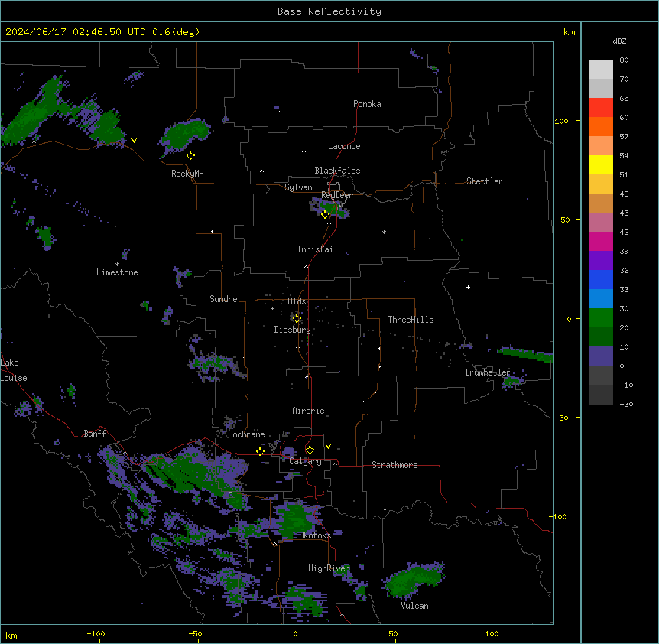Image resolution: width=659 pixels, height=644 pixels.
Task: Click the dBZ legend heading
Action: coord(619,41)
